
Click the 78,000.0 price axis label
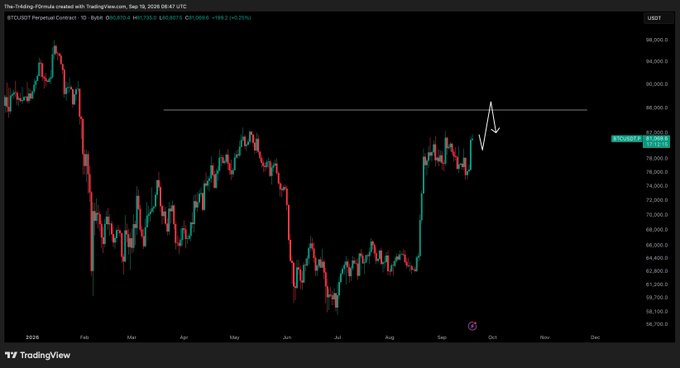(657, 159)
